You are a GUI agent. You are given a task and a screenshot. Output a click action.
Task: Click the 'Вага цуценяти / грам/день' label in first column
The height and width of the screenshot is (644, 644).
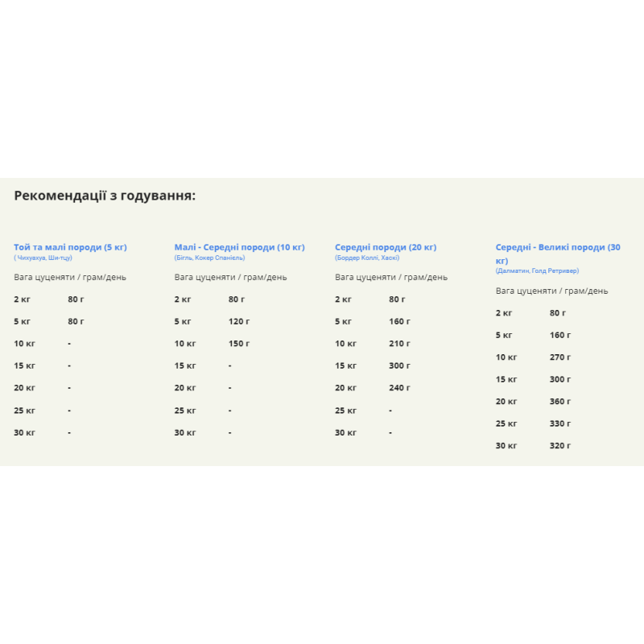[70, 277]
